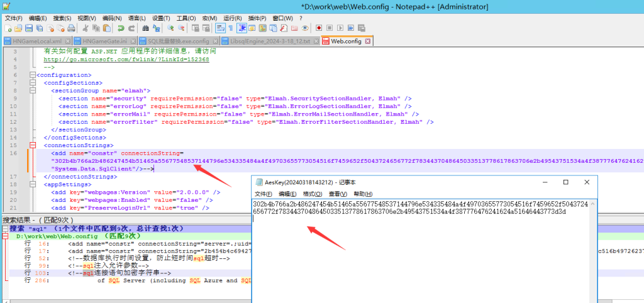The image size is (644, 303).
Task: Toggle show all characters pilcrow button
Action: pos(230,28)
